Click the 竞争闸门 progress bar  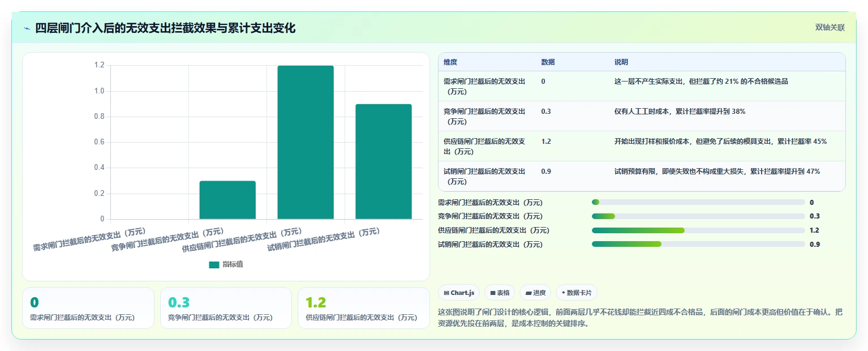click(698, 216)
